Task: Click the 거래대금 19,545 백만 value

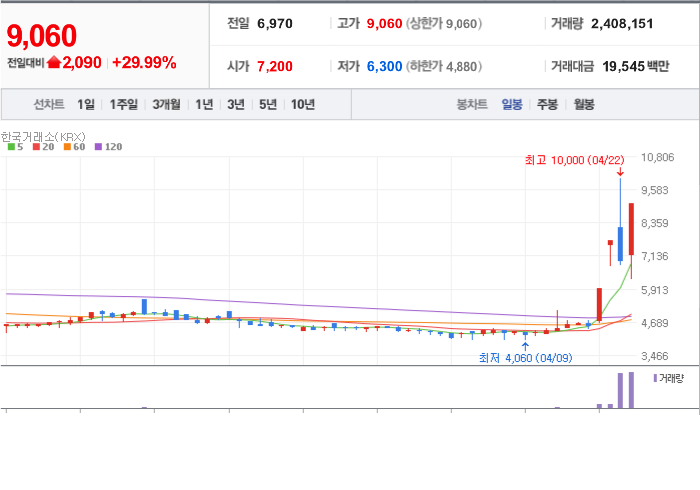Action: 636,66
